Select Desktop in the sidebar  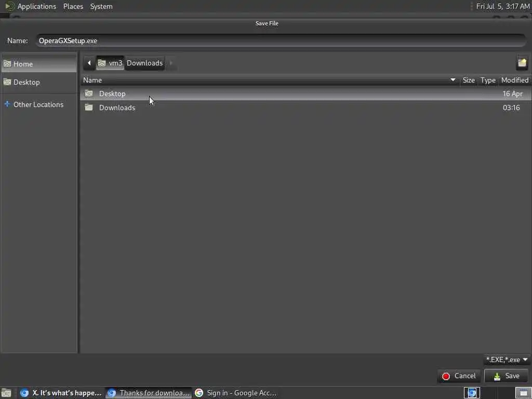[39, 82]
